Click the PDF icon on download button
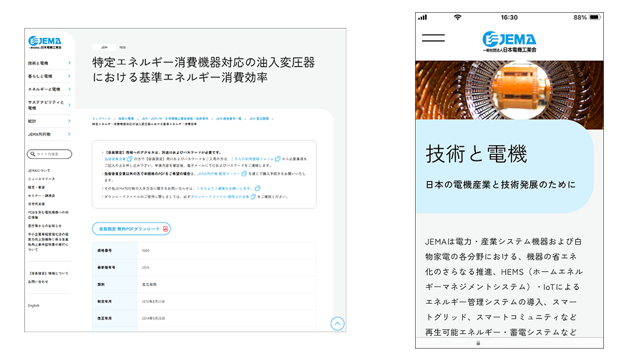 click(x=165, y=228)
